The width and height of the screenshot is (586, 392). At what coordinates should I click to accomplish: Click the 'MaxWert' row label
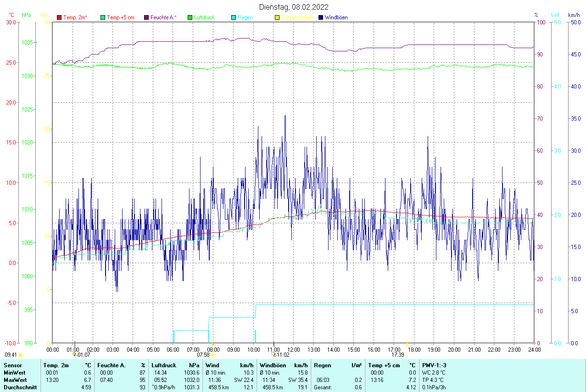coord(16,380)
